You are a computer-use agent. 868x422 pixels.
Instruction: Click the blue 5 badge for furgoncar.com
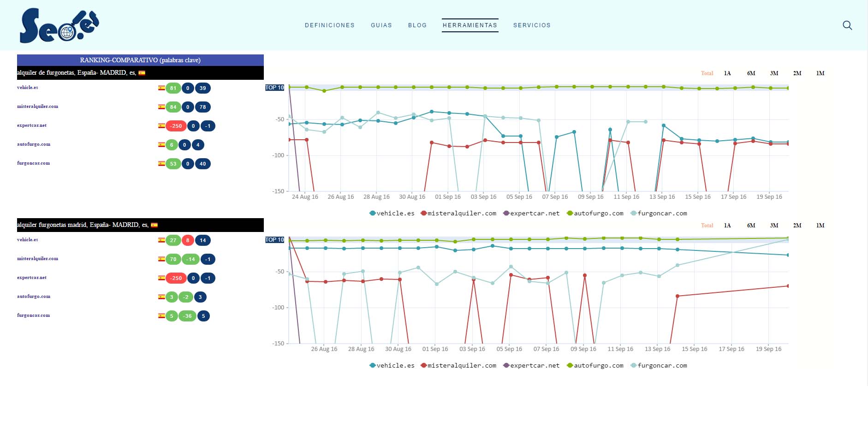coord(203,316)
